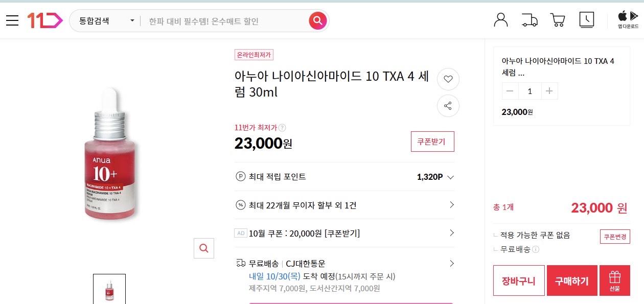Expand the 무이자 할부 installment details
Image resolution: width=644 pixels, height=304 pixels.
click(450, 205)
